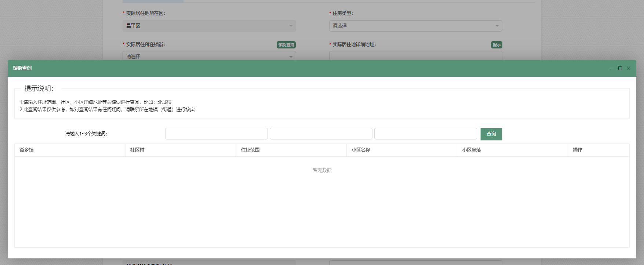Click the 街乡镇 column header
This screenshot has width=644, height=265.
point(27,150)
